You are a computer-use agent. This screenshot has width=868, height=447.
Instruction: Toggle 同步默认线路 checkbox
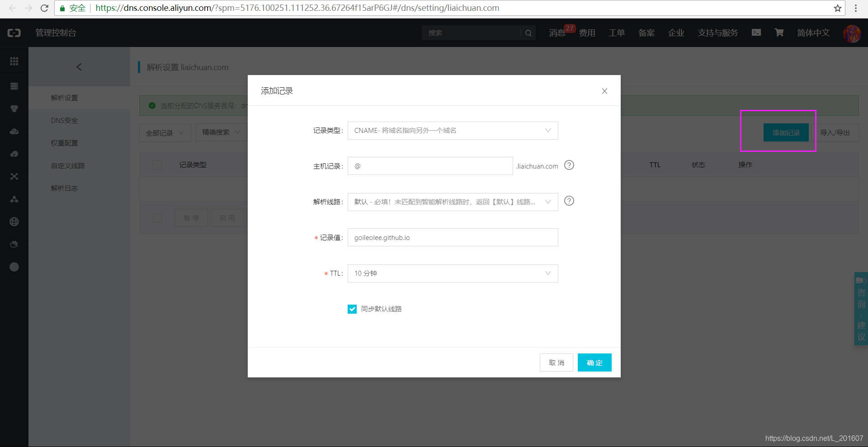(352, 309)
